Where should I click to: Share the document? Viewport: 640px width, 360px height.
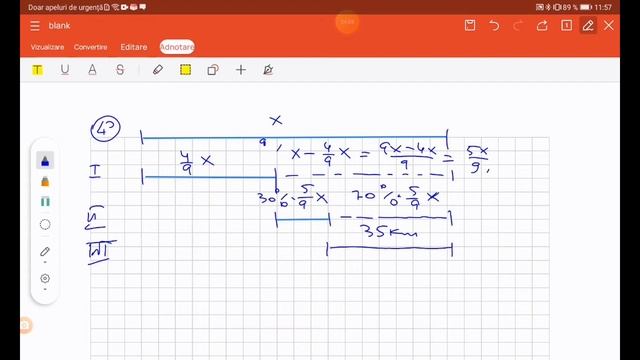coord(542,26)
